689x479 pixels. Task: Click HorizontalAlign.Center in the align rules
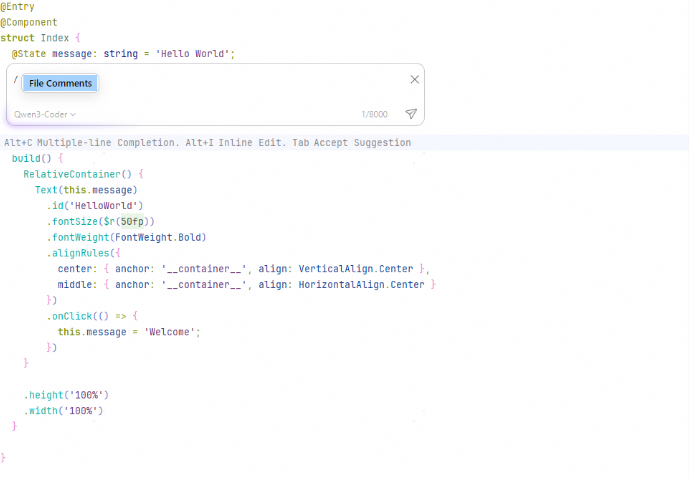pos(364,285)
